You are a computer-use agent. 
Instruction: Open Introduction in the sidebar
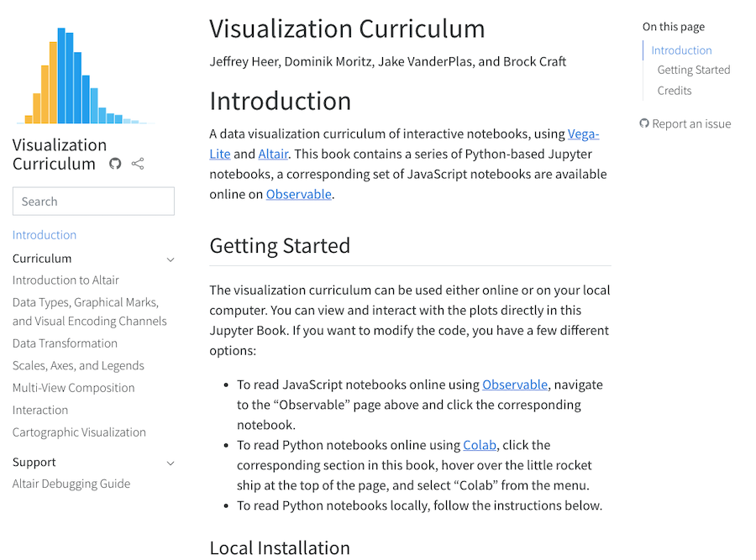click(45, 235)
